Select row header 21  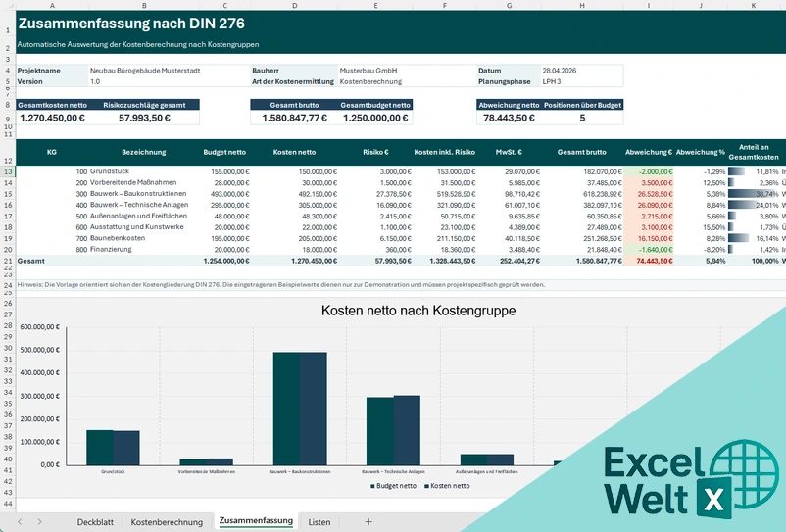(x=7, y=262)
